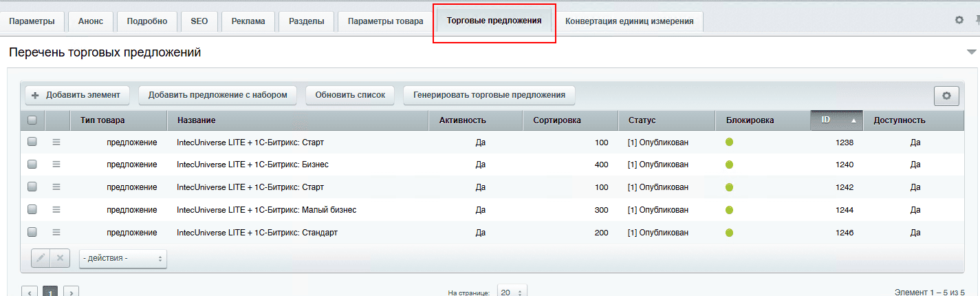Open row menu for offer ID 1238

pos(56,142)
